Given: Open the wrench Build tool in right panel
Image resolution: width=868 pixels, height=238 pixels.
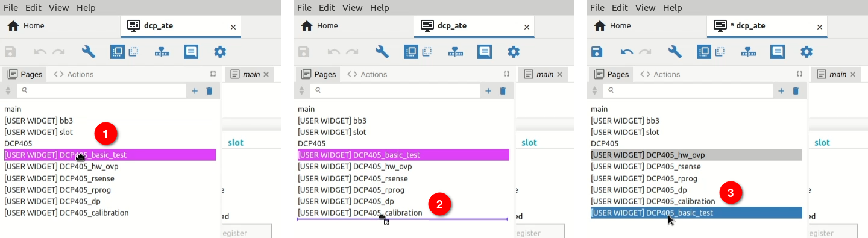Looking at the screenshot, I should (x=675, y=52).
